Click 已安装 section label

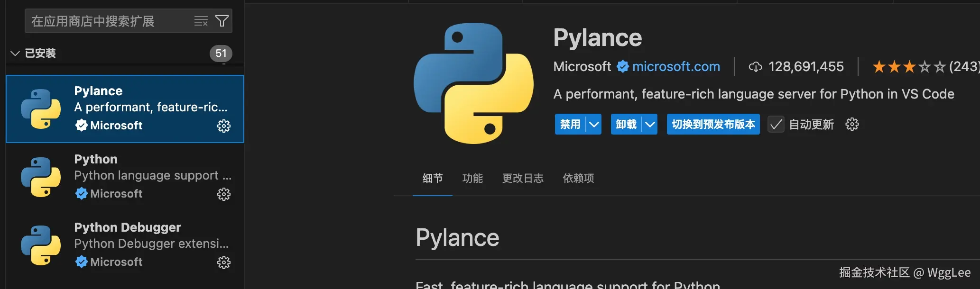(40, 53)
